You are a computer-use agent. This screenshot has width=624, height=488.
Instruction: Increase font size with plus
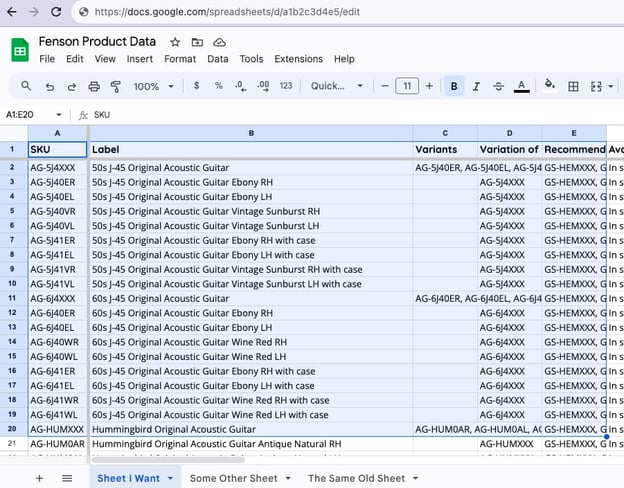coord(429,86)
